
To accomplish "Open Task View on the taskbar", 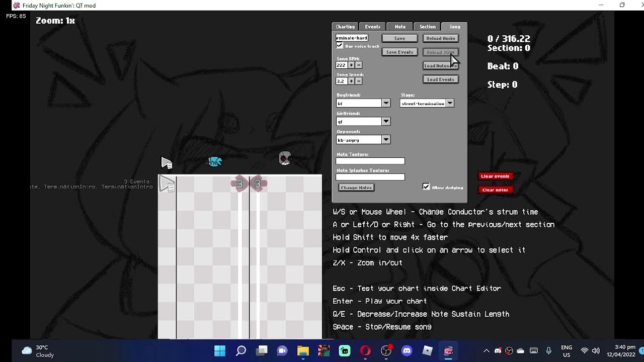I will (x=262, y=350).
